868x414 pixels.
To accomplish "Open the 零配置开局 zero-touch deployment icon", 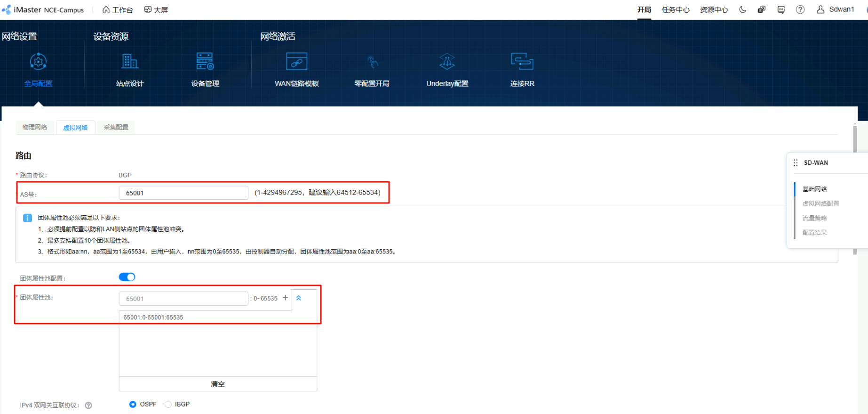I will (372, 62).
